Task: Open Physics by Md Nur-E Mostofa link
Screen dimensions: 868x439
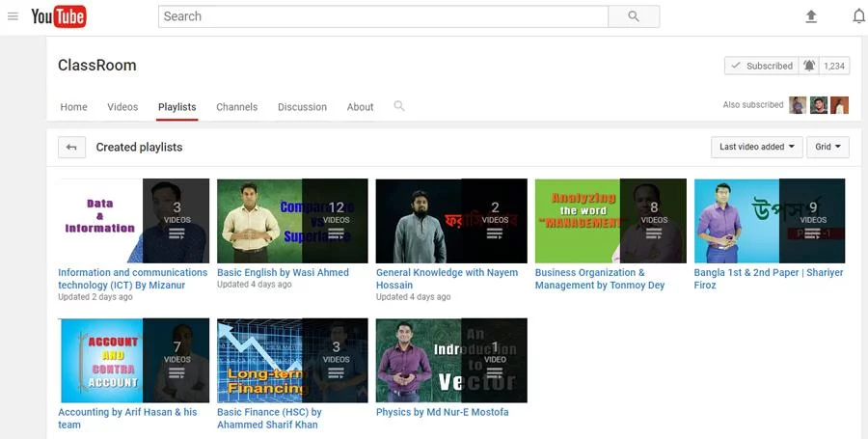Action: [x=443, y=412]
